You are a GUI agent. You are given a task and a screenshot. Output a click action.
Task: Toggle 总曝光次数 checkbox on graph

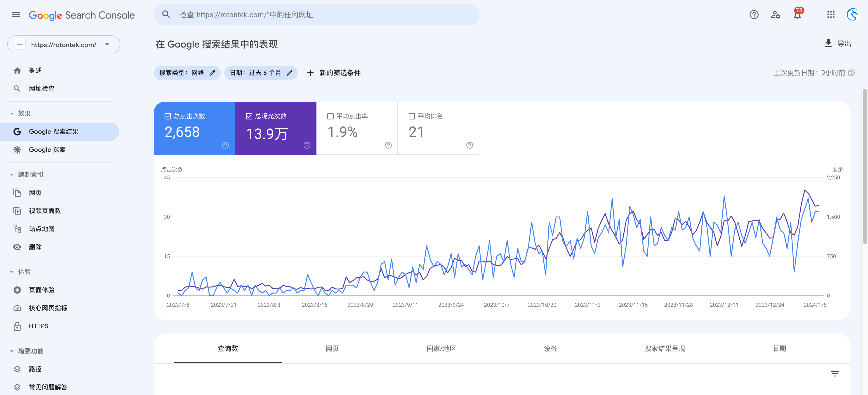click(x=249, y=116)
